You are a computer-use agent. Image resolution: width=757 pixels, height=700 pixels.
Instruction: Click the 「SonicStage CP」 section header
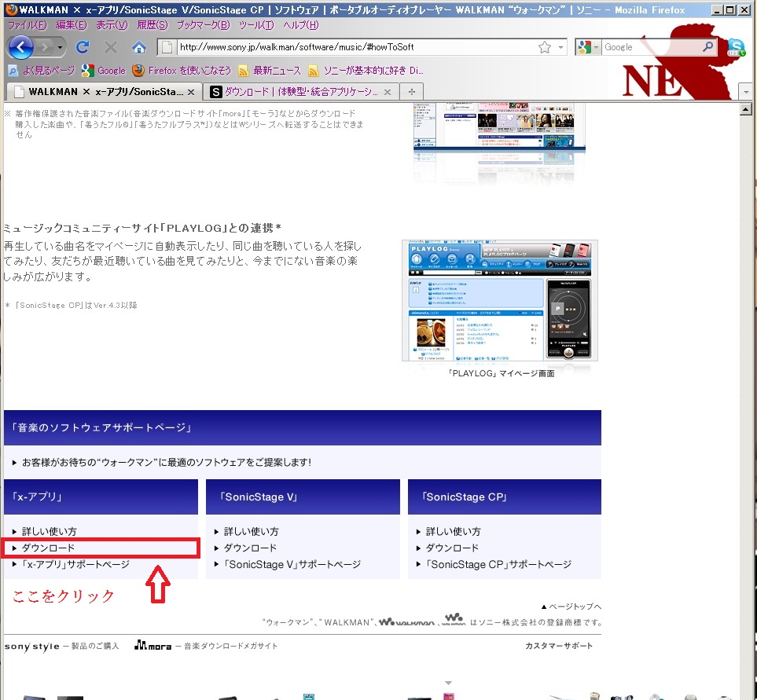505,497
